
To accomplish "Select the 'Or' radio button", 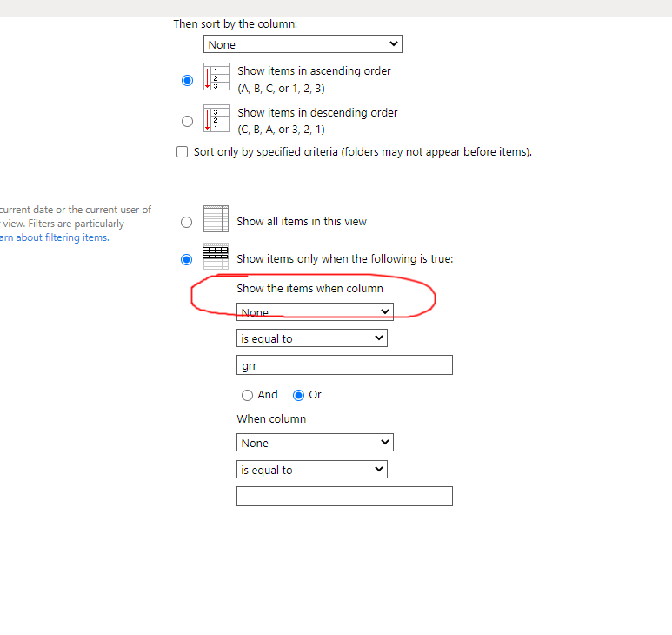I will pos(299,395).
